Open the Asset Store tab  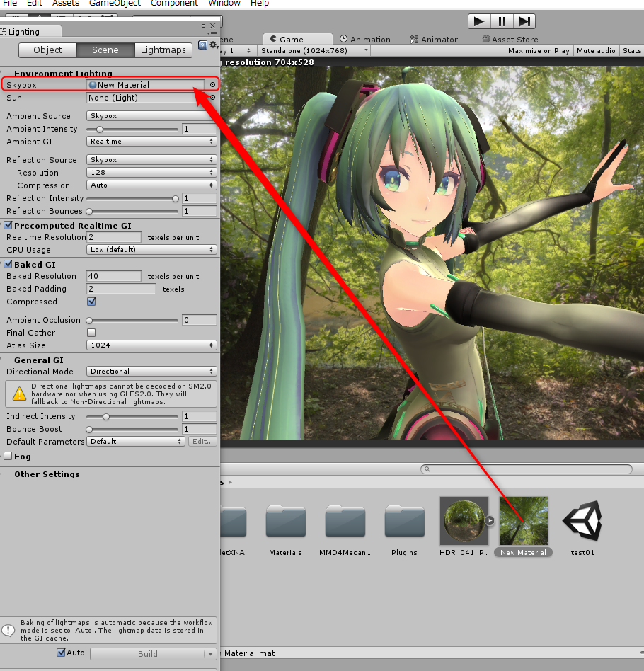point(510,40)
